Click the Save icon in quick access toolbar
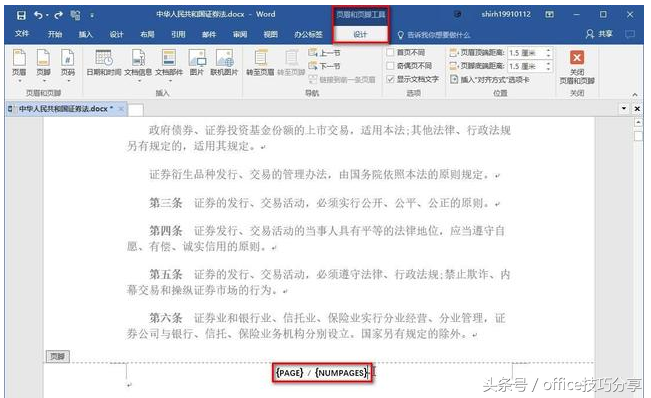This screenshot has width=651, height=398. (x=21, y=15)
